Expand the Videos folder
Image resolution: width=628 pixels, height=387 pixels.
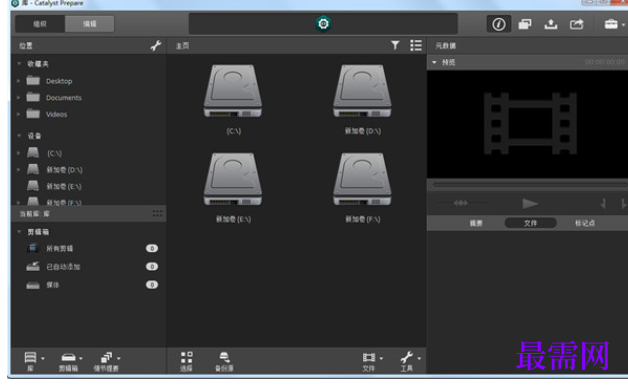pos(18,114)
